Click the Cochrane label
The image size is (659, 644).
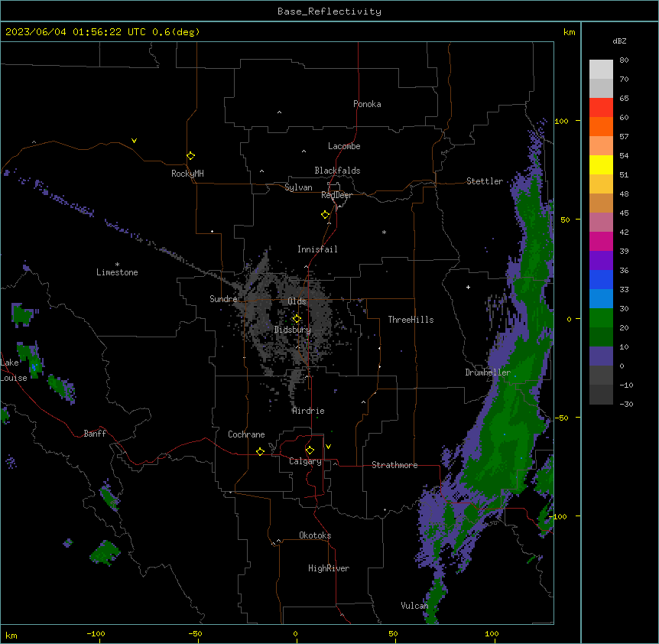pos(246,434)
